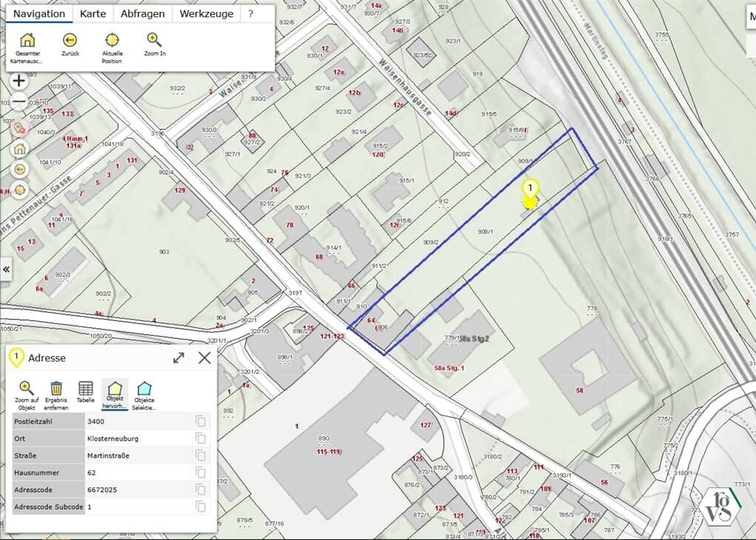Toggle the red map-pin identify tool
Screen dimensions: 756x540
(19, 127)
